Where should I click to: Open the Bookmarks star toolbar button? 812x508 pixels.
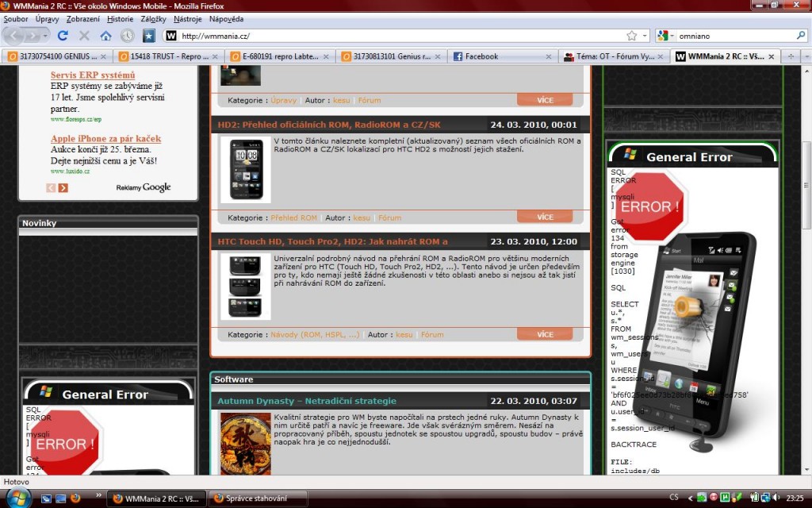148,36
